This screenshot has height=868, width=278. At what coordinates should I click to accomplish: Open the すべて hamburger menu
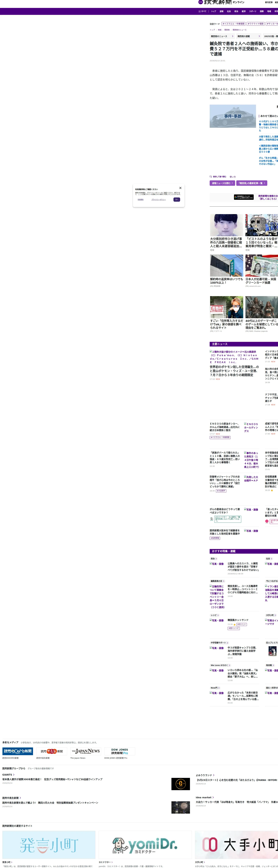202,11
